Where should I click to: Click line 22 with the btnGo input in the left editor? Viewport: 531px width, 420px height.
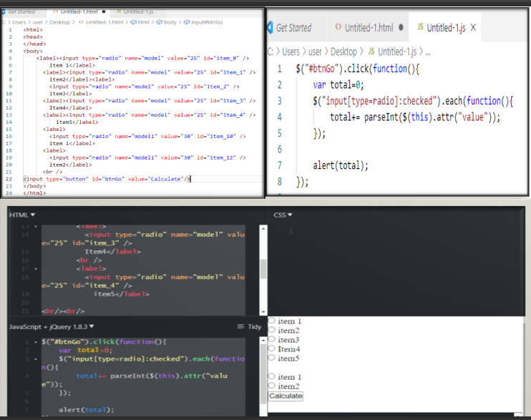pyautogui.click(x=107, y=179)
